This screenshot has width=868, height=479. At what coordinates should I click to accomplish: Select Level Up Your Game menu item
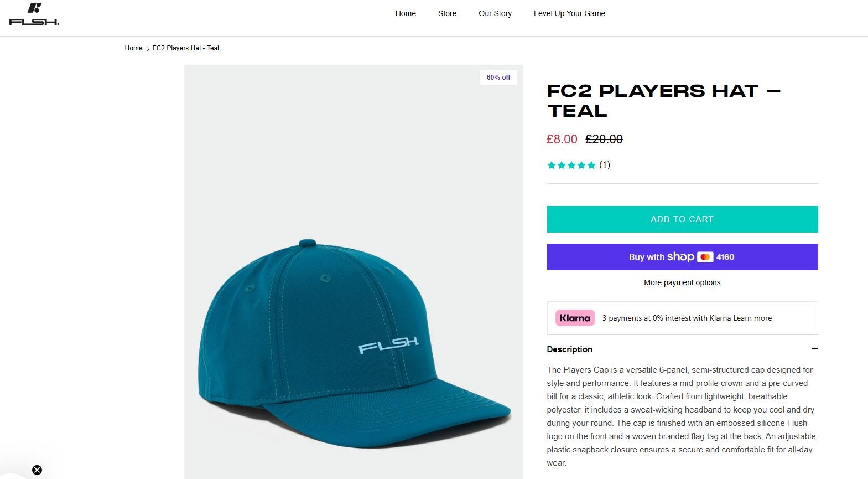tap(569, 13)
